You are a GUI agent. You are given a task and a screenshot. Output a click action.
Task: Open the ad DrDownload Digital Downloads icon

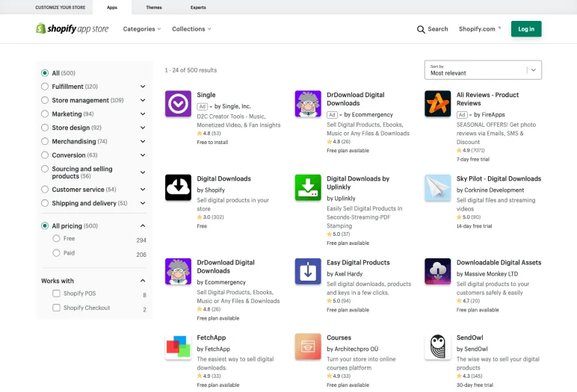tap(308, 104)
